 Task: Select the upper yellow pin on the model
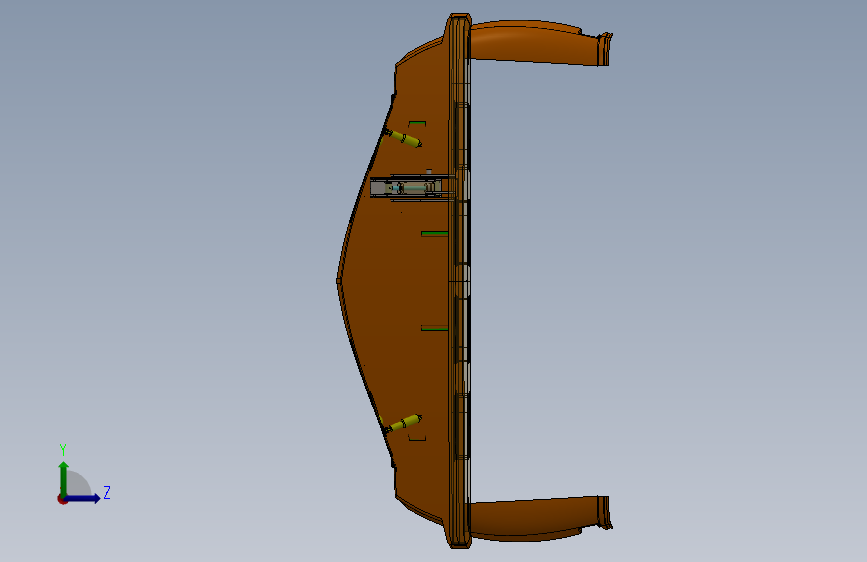tap(403, 138)
